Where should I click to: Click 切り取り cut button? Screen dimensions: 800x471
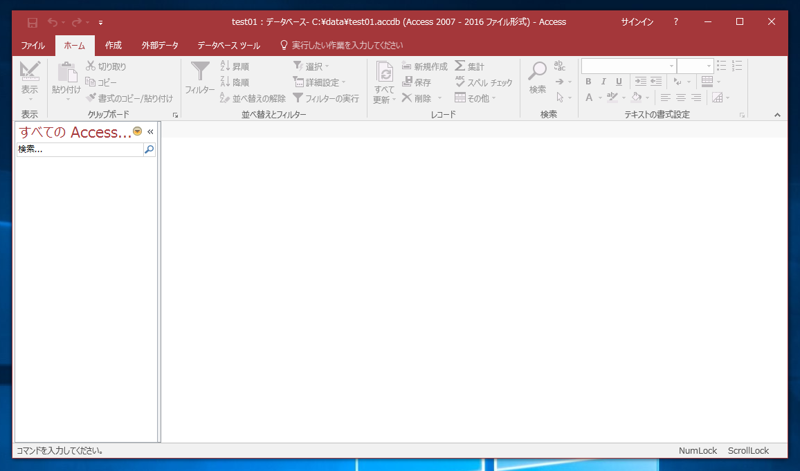click(x=106, y=66)
